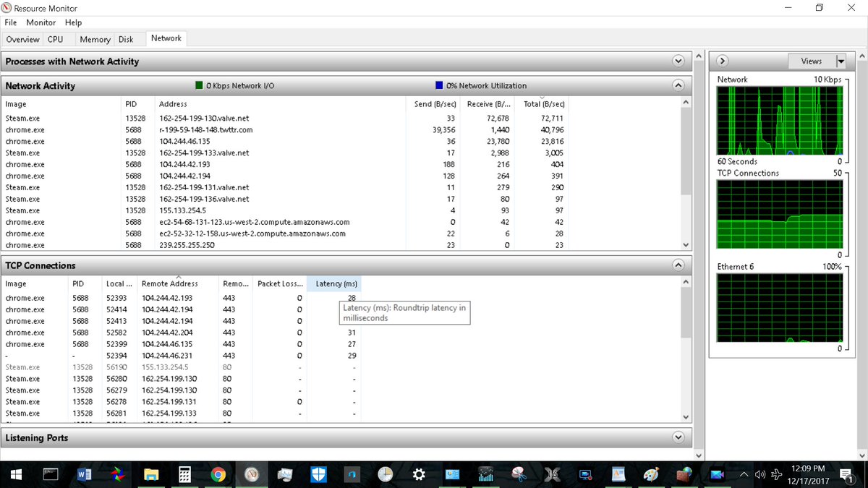
Task: Click the airplane mode tray icon
Action: coord(778,475)
